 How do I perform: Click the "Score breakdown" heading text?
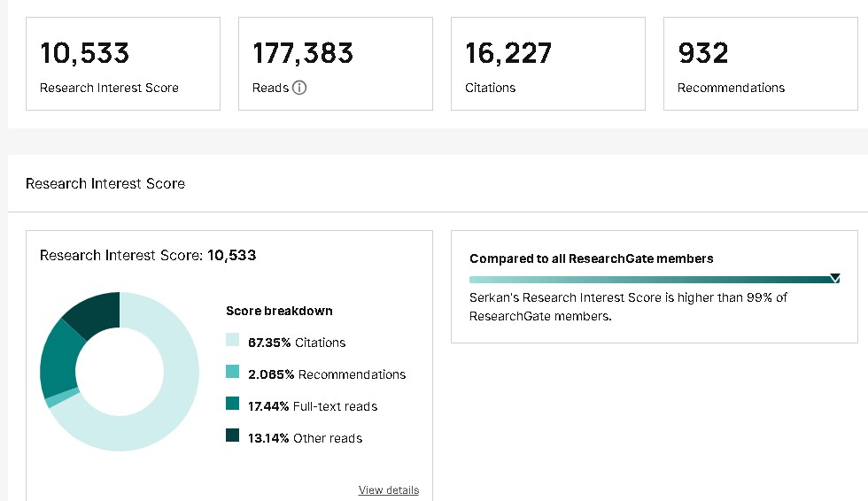(x=279, y=311)
